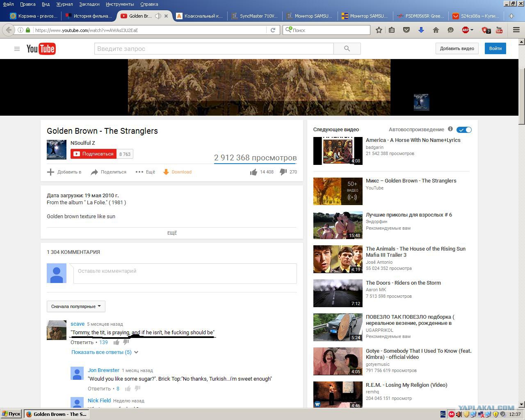Click the orange Download link
The width and height of the screenshot is (525, 420).
click(177, 172)
